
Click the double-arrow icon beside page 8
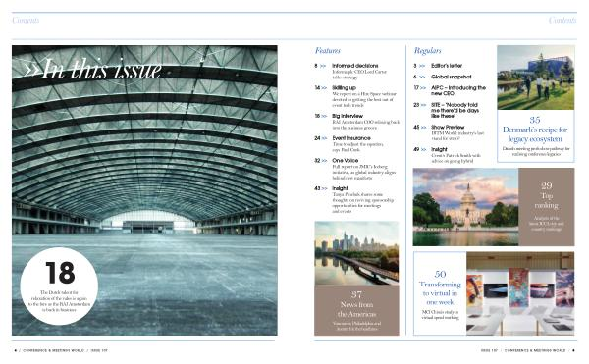coord(323,66)
